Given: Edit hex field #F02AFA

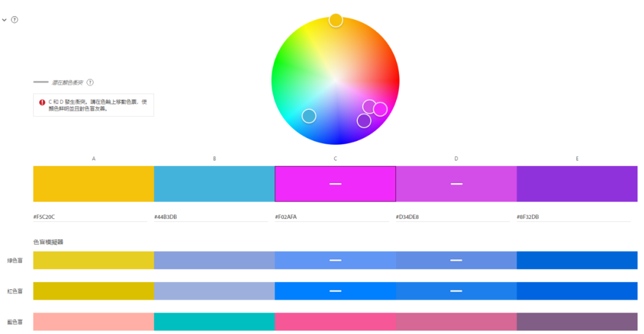Looking at the screenshot, I should click(332, 217).
